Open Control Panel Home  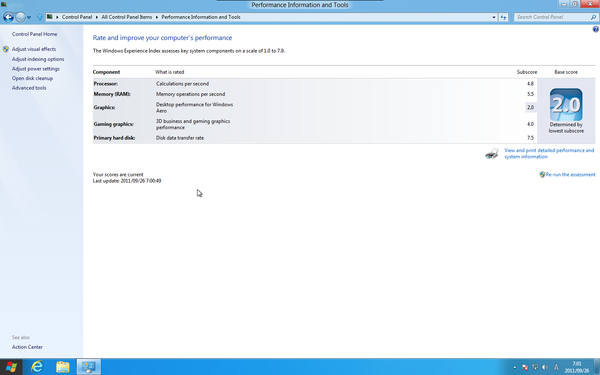34,34
